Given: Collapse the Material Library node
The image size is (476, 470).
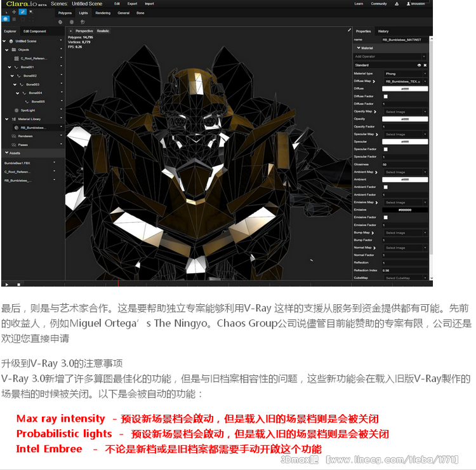Looking at the screenshot, I should (7, 119).
